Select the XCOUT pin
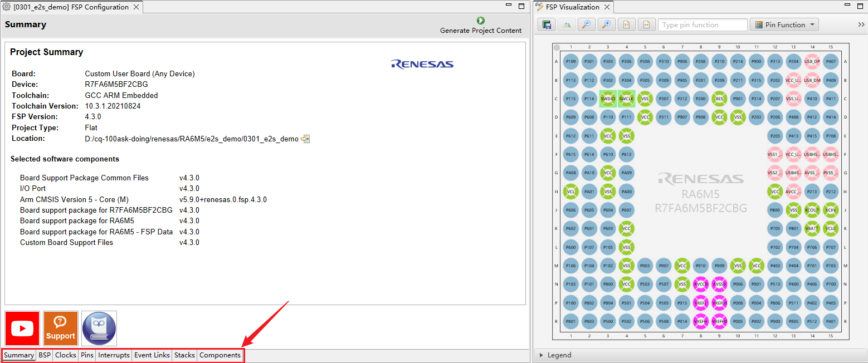Screen dimensions: 868x363 click(x=812, y=210)
